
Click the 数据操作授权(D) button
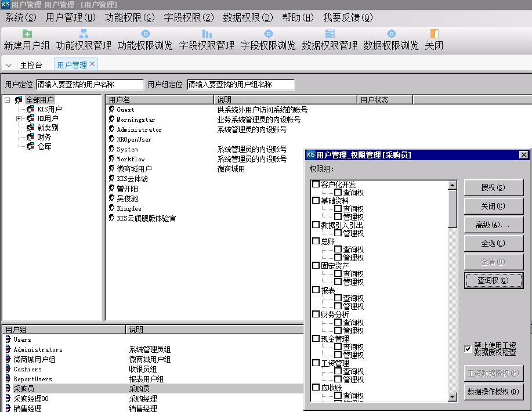point(493,392)
